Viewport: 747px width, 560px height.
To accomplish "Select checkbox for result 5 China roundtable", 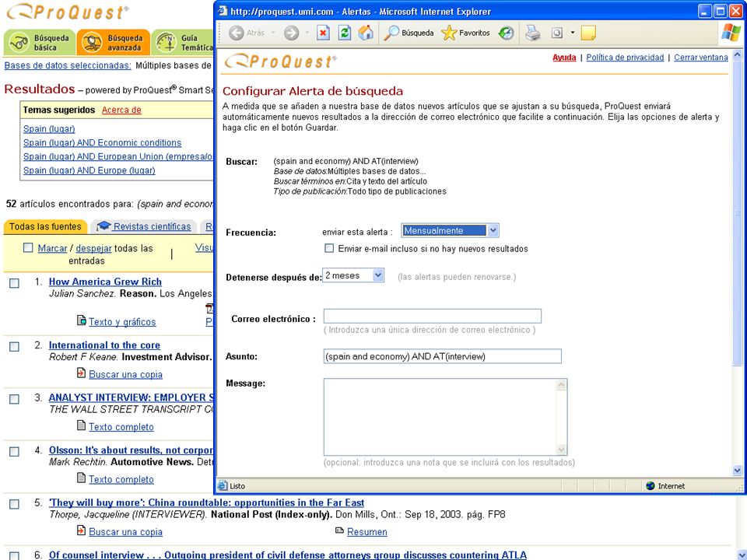I will (14, 503).
